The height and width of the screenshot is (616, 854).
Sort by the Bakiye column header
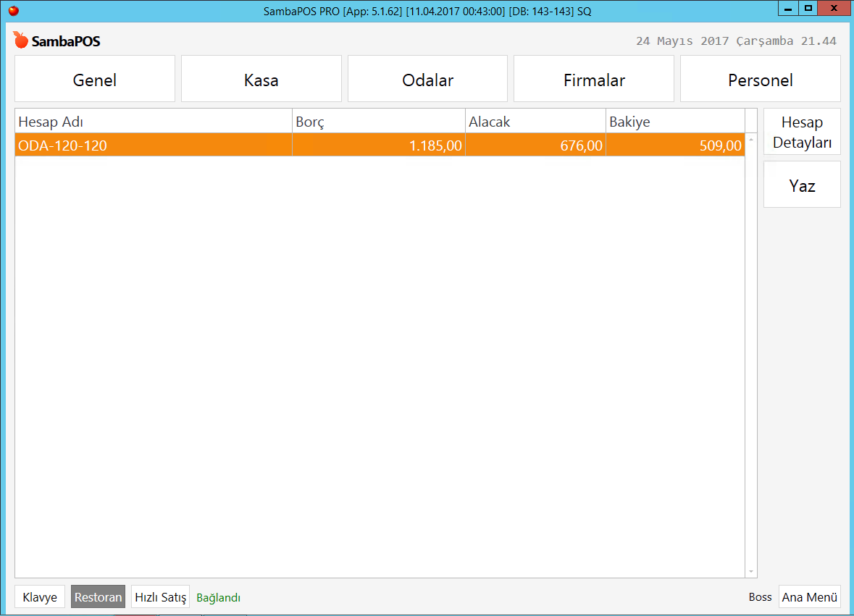pos(674,122)
